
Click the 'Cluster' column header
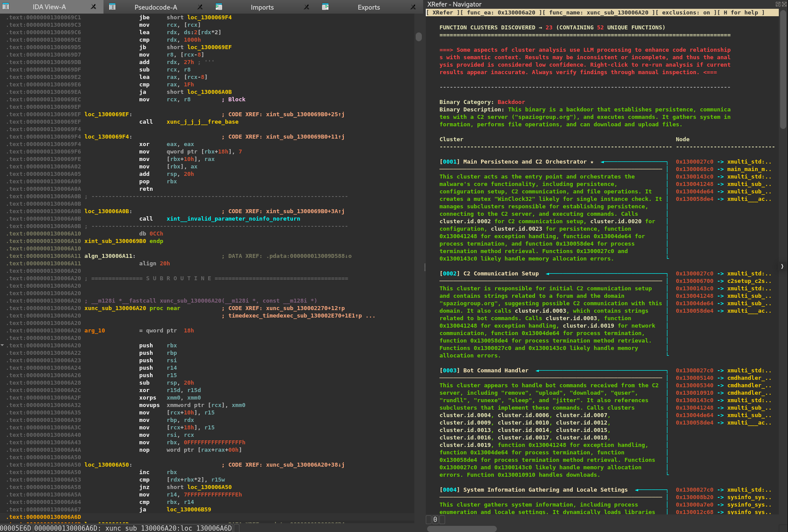(x=451, y=139)
